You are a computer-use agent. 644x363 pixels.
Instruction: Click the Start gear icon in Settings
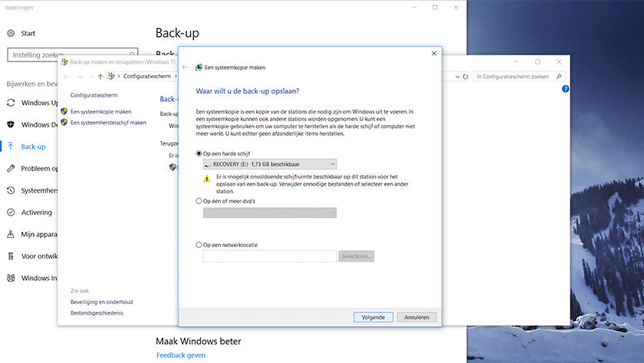click(x=11, y=34)
